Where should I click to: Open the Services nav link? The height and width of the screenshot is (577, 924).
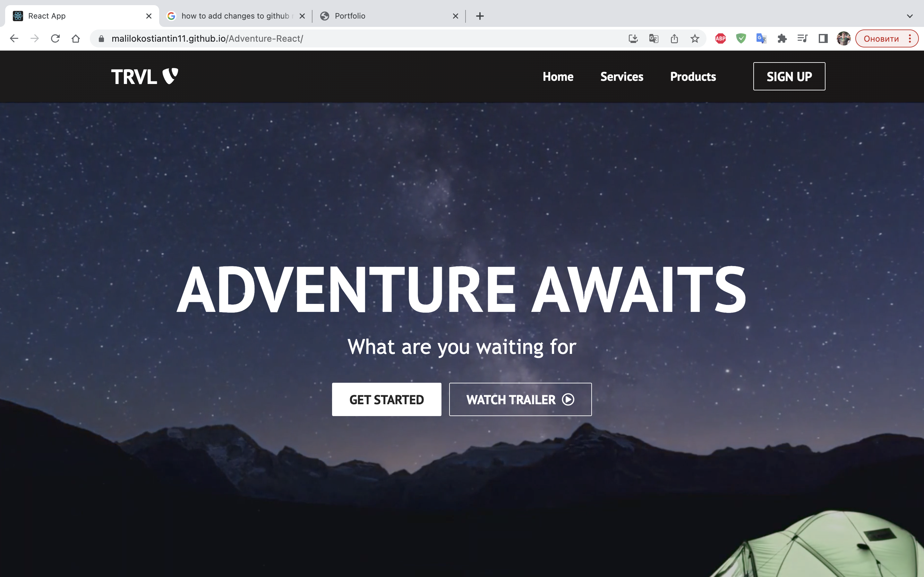point(621,77)
